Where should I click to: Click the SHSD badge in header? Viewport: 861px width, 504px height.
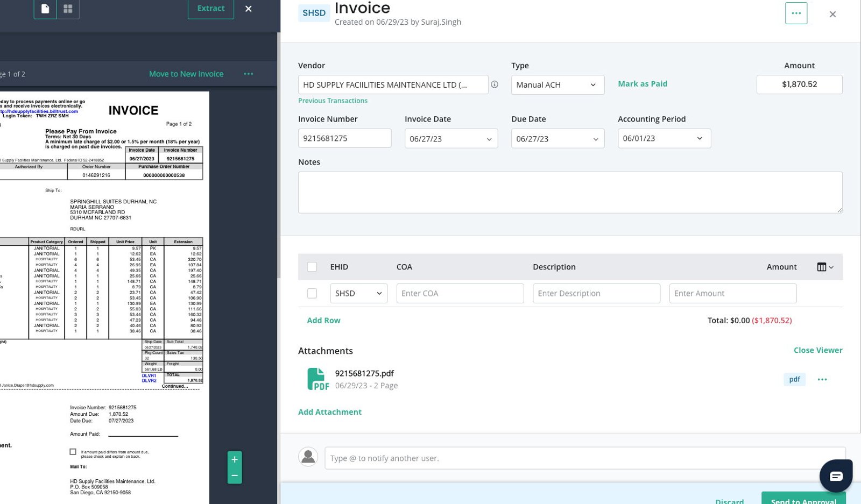click(x=314, y=13)
